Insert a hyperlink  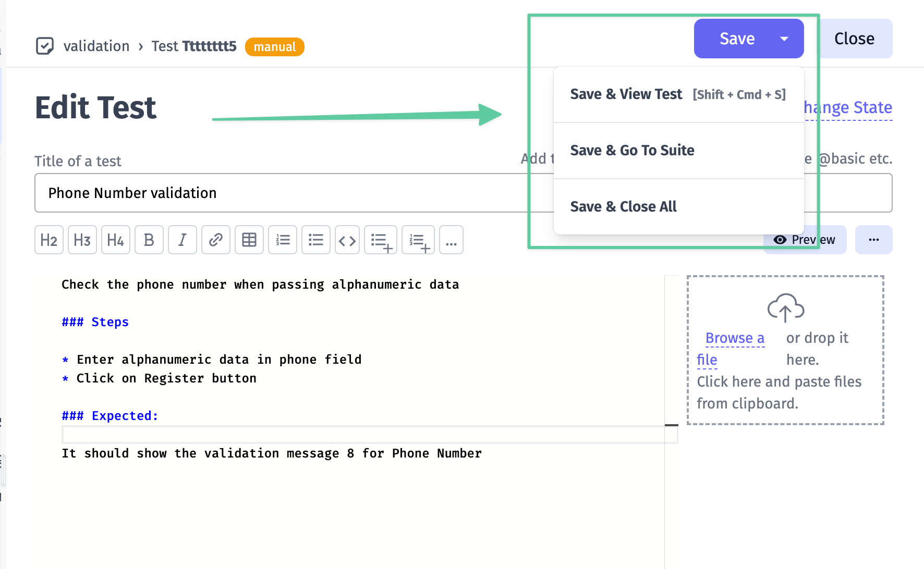point(216,240)
